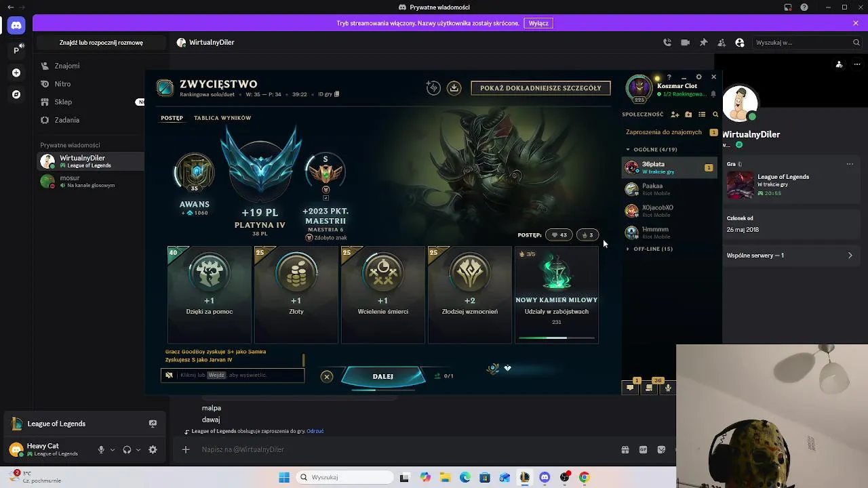Start a video call in Discord
The image size is (868, 488).
[x=686, y=42]
